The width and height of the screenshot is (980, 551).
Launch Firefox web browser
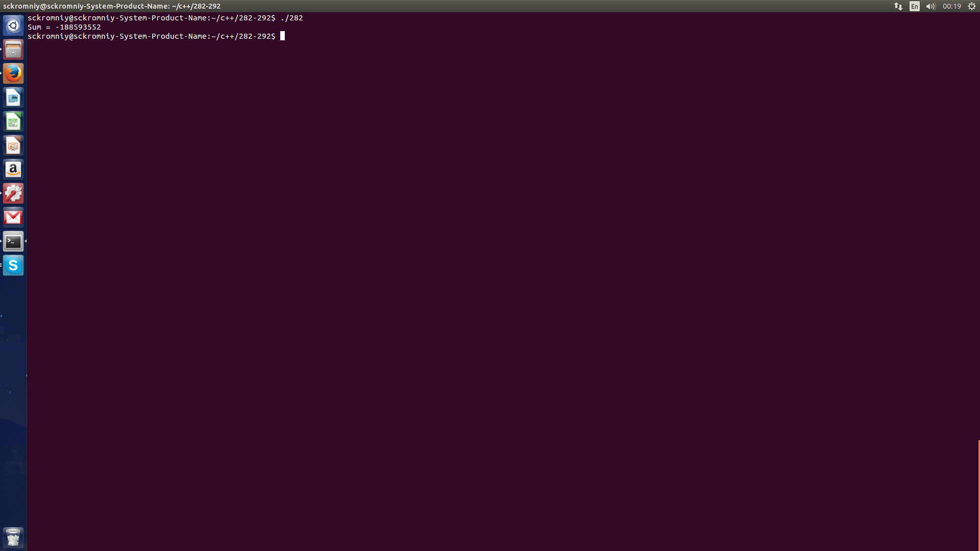13,73
